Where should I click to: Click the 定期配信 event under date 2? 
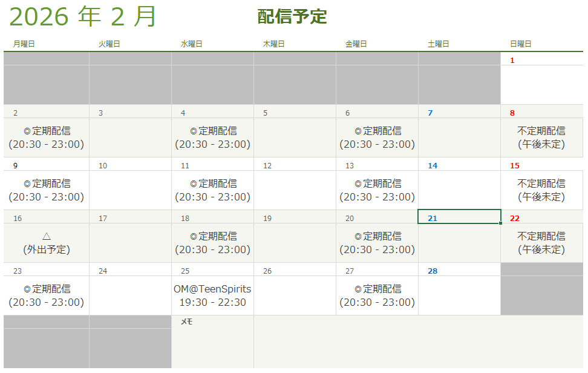[x=47, y=137]
